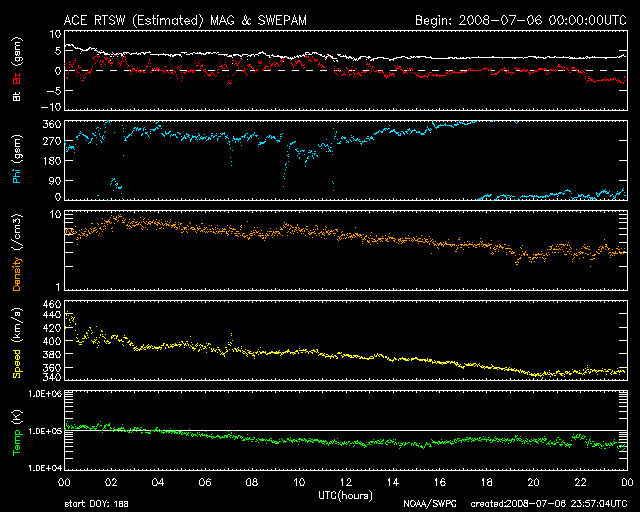Click the 460 tick on Speed axis

click(x=52, y=305)
